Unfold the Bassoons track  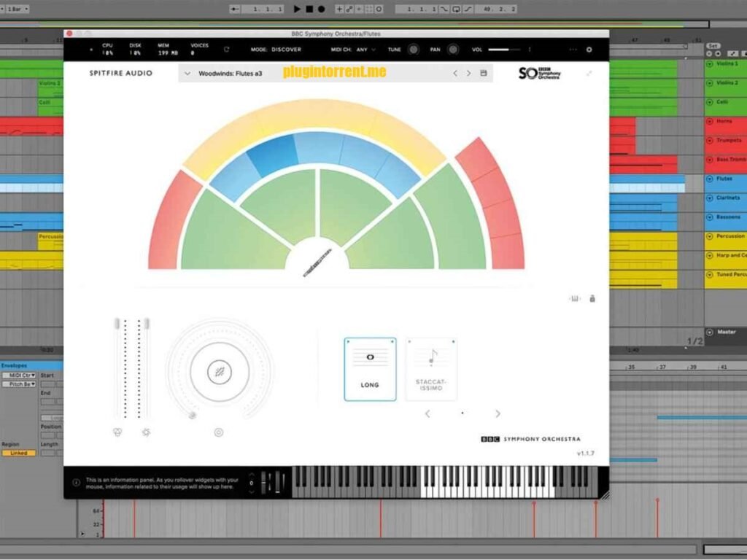pos(709,217)
